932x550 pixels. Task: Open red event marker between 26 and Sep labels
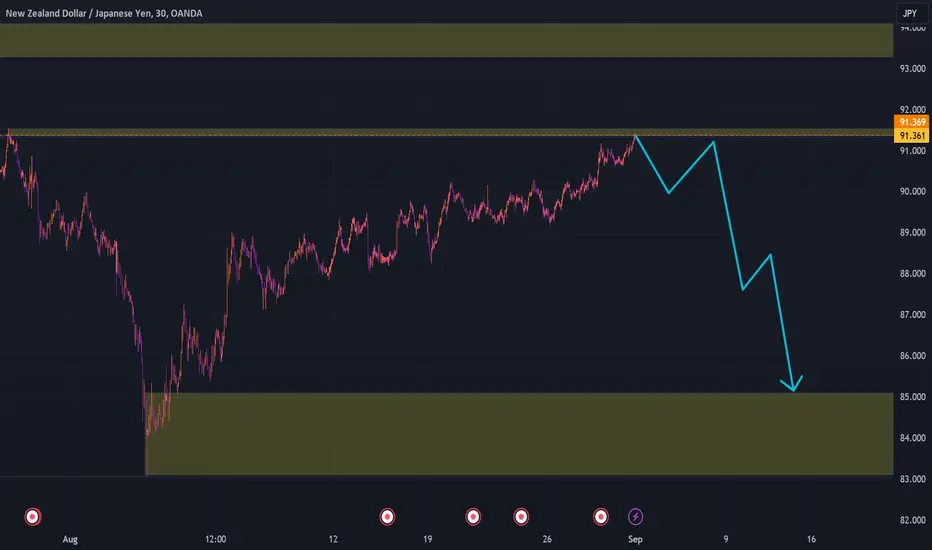(x=601, y=517)
